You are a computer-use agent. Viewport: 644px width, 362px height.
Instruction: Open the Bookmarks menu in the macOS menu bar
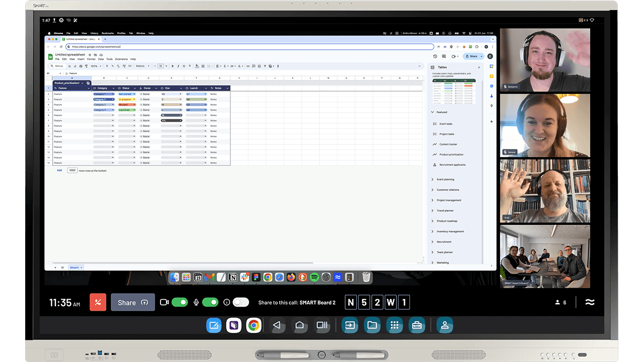(108, 33)
